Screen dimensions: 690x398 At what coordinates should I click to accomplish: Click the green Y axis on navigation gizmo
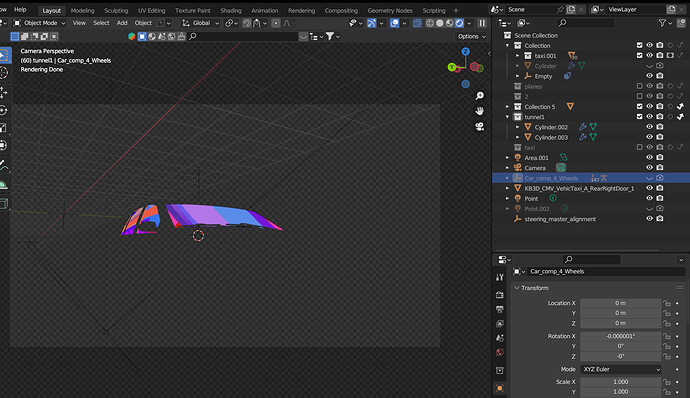(452, 67)
